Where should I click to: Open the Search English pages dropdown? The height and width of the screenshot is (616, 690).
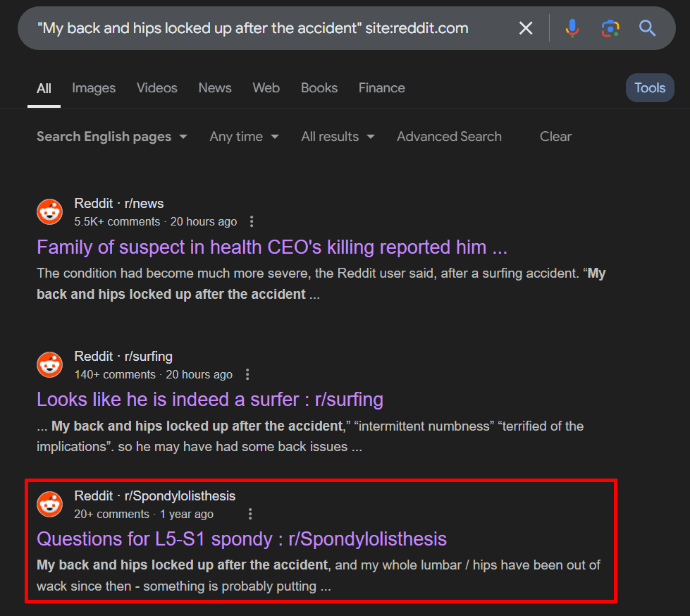[x=111, y=136]
